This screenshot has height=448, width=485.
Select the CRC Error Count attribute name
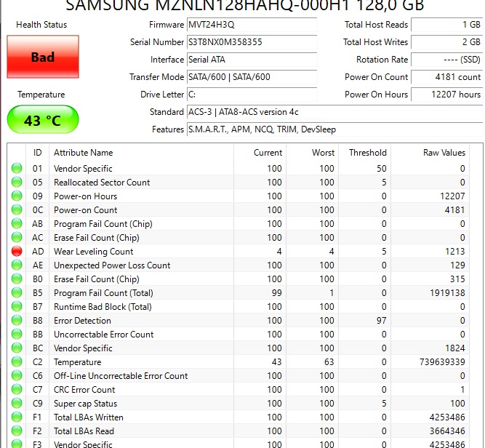pos(84,390)
